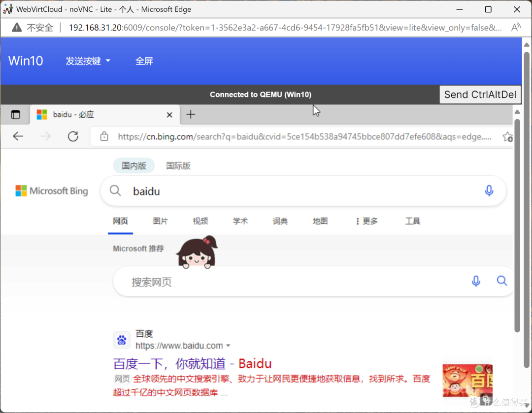This screenshot has height=413, width=532.
Task: Click the inner page vertical scrollbar
Action: pyautogui.click(x=517, y=225)
